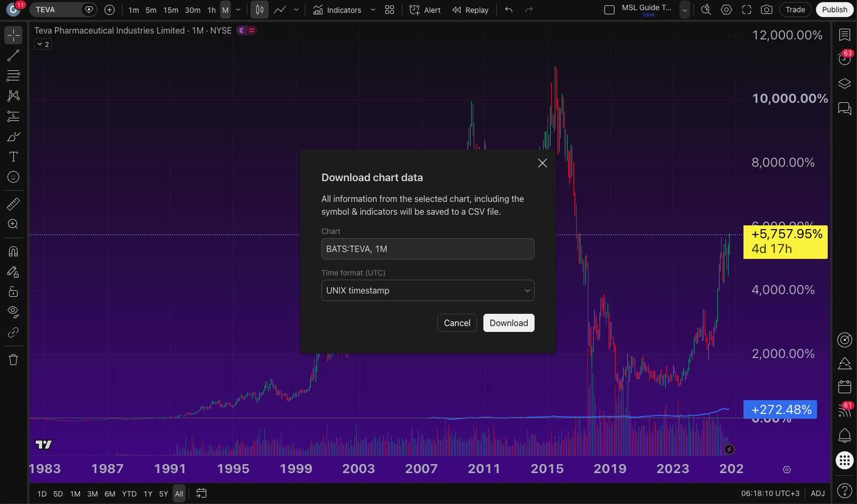
Task: Expand the interval dropdown arrow
Action: 238,10
